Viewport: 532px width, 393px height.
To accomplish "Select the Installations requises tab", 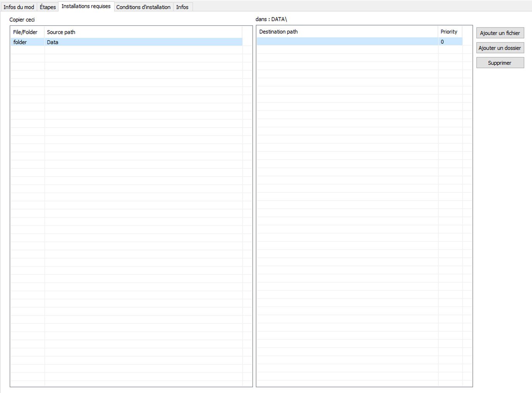I will (86, 6).
